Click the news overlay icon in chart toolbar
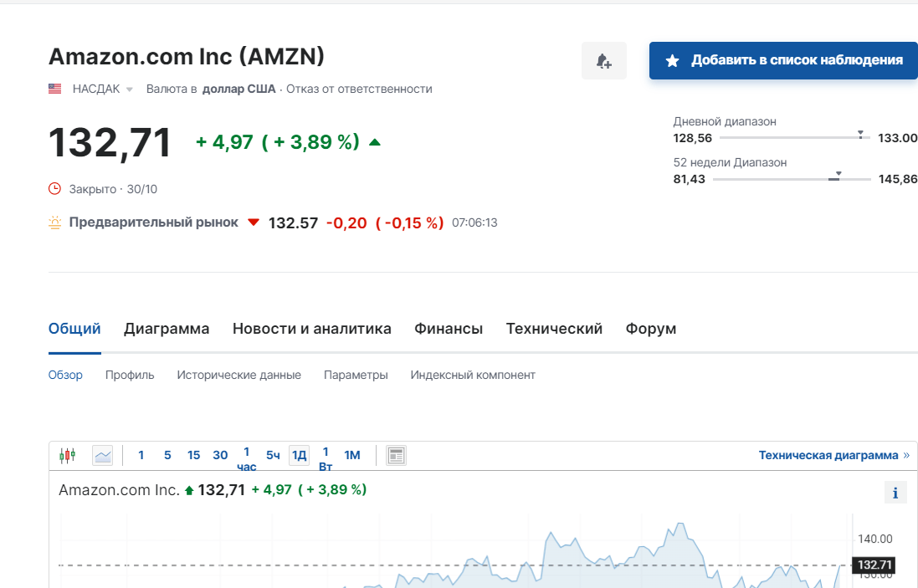The image size is (918, 588). pyautogui.click(x=396, y=455)
